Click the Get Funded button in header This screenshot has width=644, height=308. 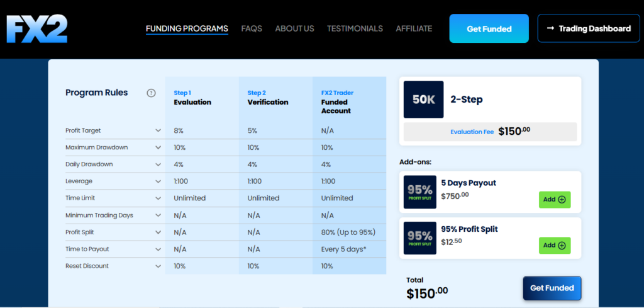pos(489,28)
